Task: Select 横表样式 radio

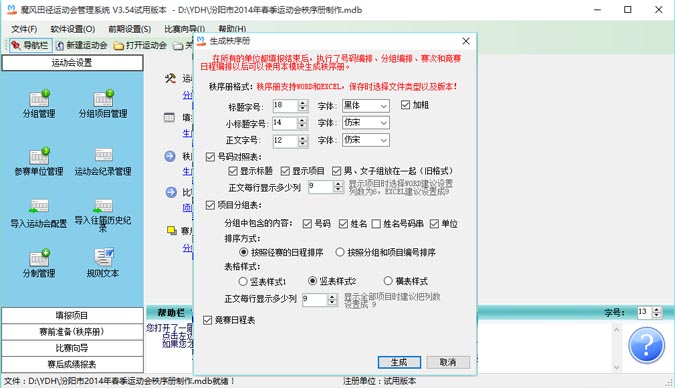Action: [406, 281]
